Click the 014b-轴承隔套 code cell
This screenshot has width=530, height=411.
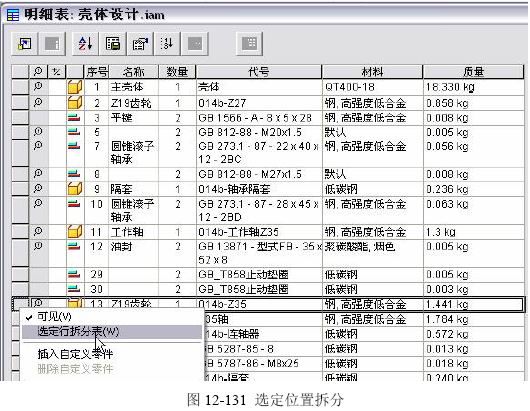point(259,189)
